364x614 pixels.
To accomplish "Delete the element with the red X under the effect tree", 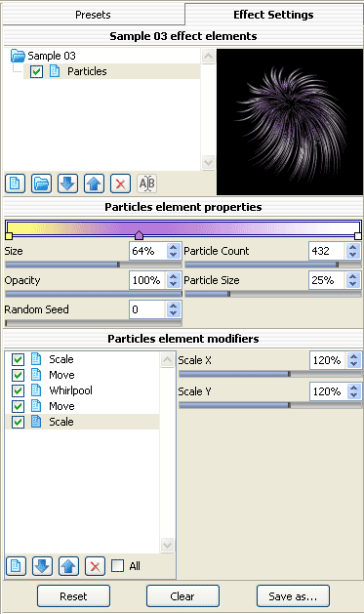I will pyautogui.click(x=121, y=184).
